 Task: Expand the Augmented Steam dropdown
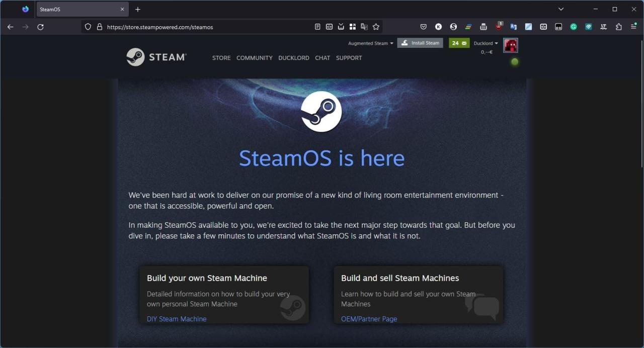[371, 43]
